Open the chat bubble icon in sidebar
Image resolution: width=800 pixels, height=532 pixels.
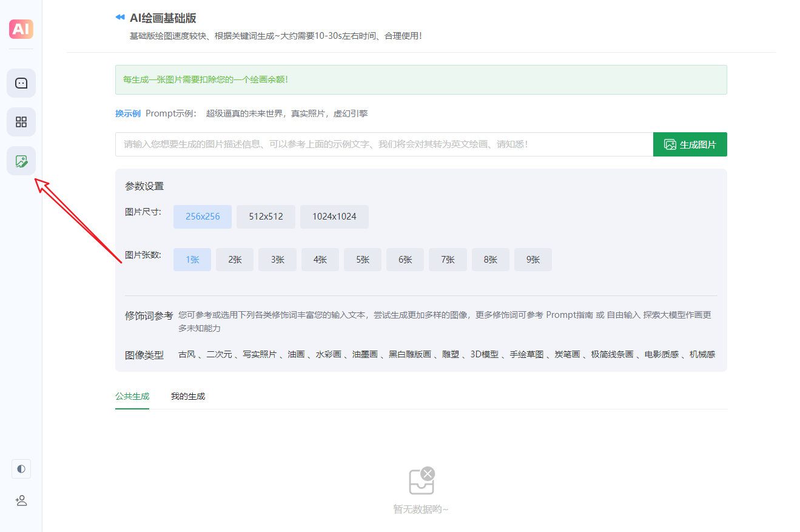(21, 82)
